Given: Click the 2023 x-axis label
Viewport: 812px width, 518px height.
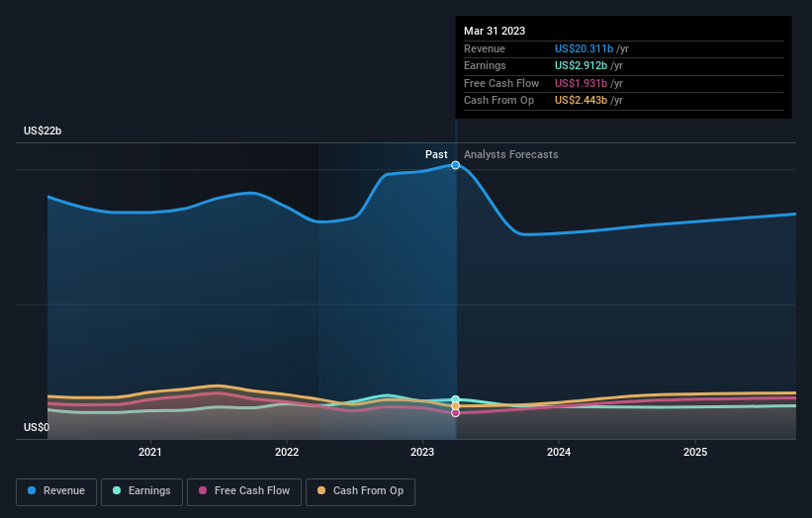Looking at the screenshot, I should [x=422, y=453].
